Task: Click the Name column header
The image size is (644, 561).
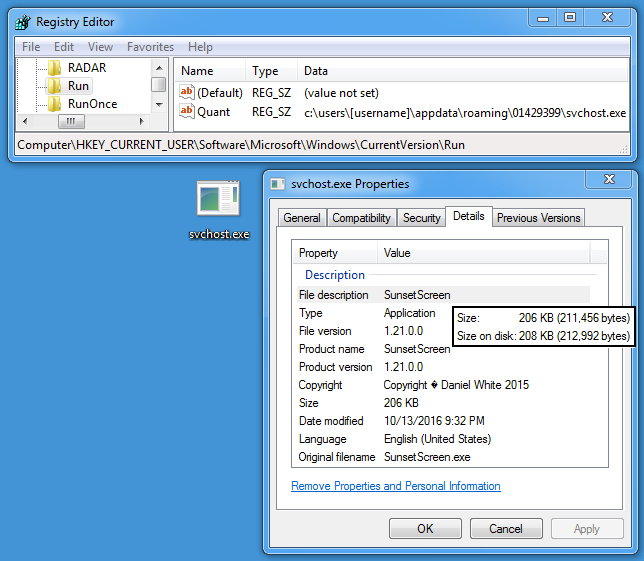Action: coord(210,71)
